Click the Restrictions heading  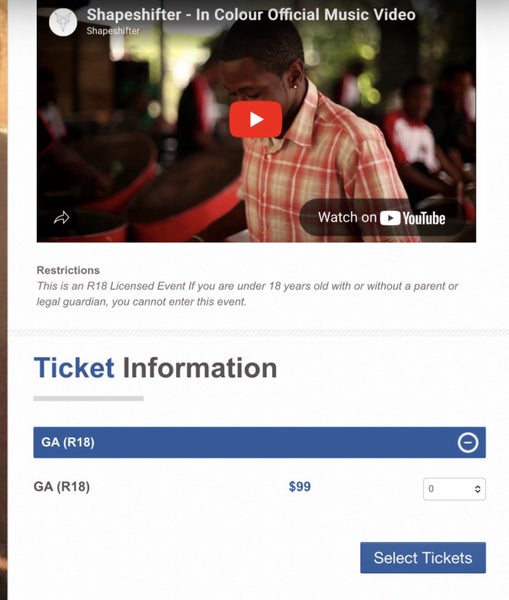click(x=68, y=270)
